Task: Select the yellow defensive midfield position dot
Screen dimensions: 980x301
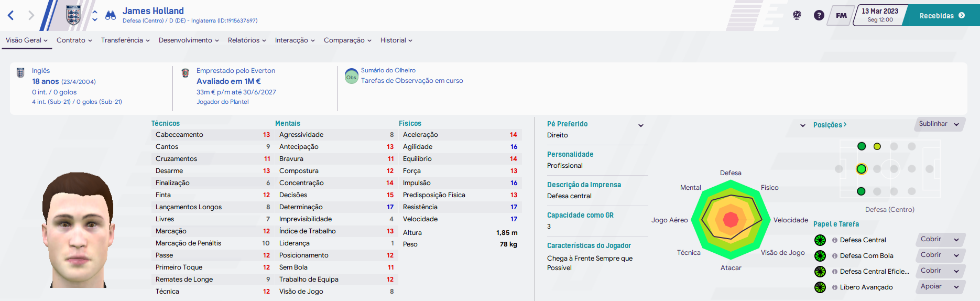Action: pyautogui.click(x=877, y=146)
